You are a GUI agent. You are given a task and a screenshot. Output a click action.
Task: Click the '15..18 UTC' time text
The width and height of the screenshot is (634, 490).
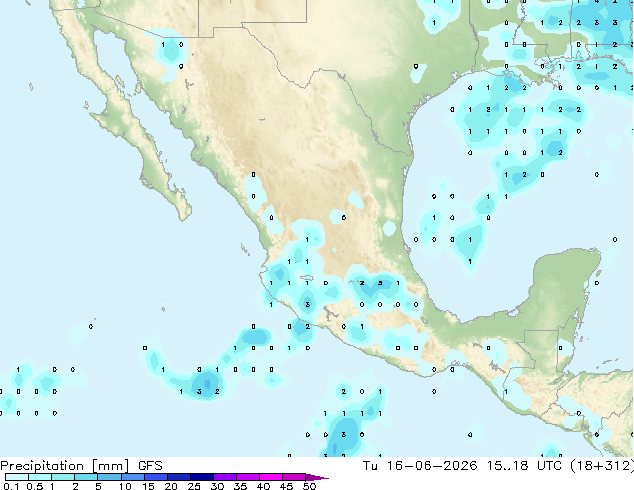[x=523, y=466]
